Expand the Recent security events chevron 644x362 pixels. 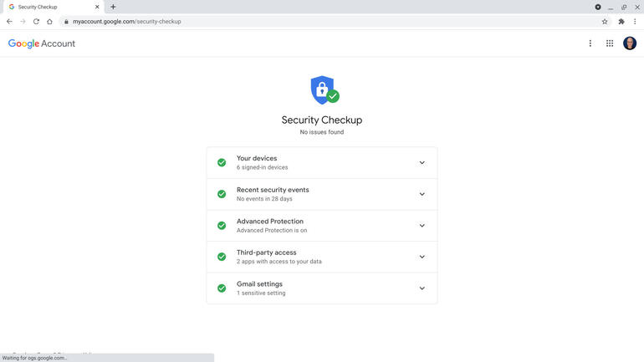pos(422,194)
